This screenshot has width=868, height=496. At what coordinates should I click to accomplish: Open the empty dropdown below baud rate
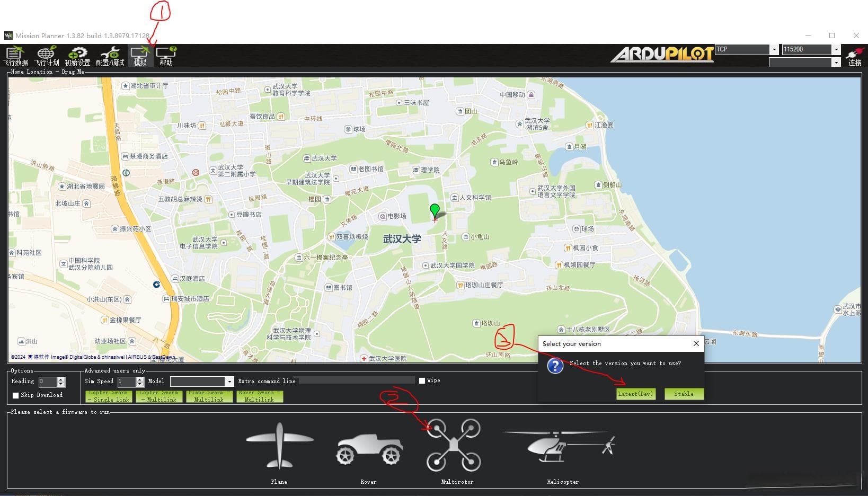point(836,63)
